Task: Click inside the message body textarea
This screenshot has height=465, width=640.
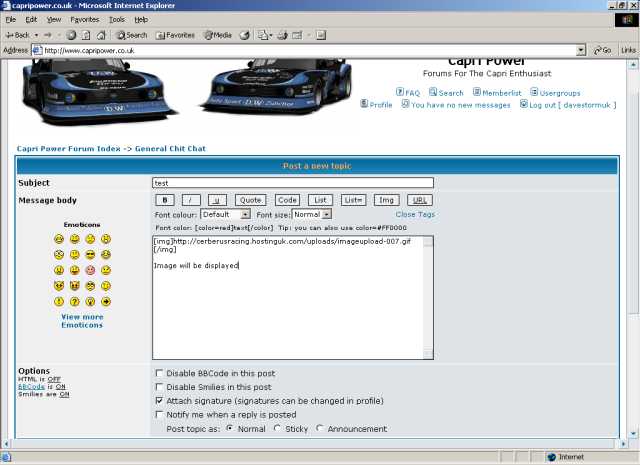Action: pyautogui.click(x=288, y=298)
